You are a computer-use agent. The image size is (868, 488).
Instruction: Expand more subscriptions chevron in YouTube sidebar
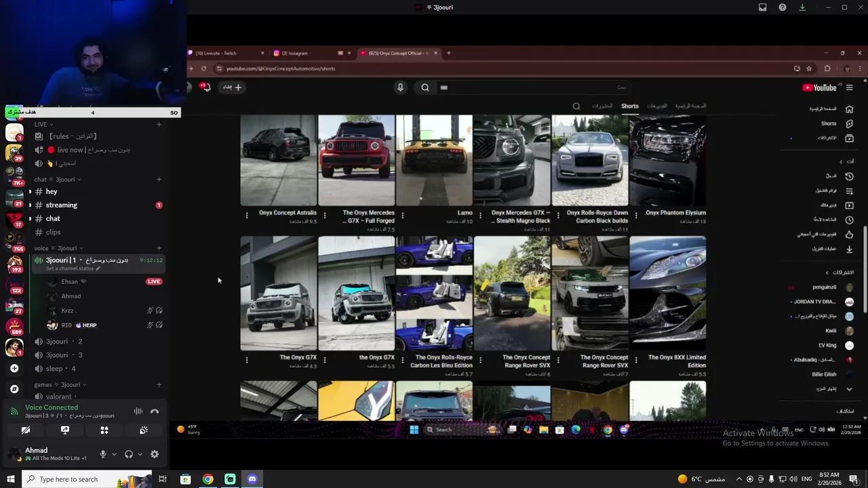849,389
